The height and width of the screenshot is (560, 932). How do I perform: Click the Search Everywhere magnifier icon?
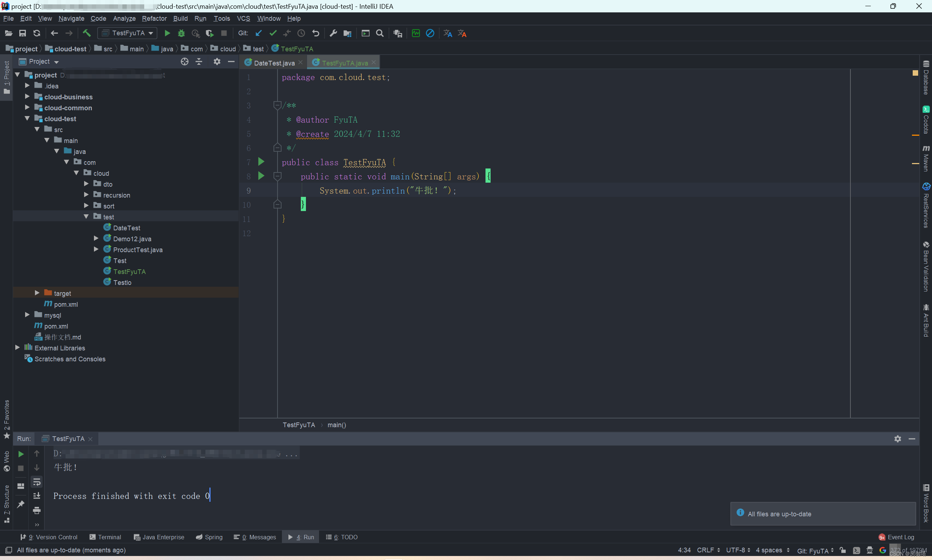coord(380,33)
